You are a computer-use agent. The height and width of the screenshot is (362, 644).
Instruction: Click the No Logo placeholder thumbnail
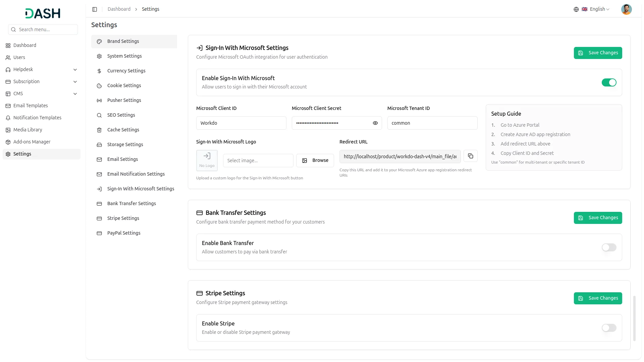(207, 161)
